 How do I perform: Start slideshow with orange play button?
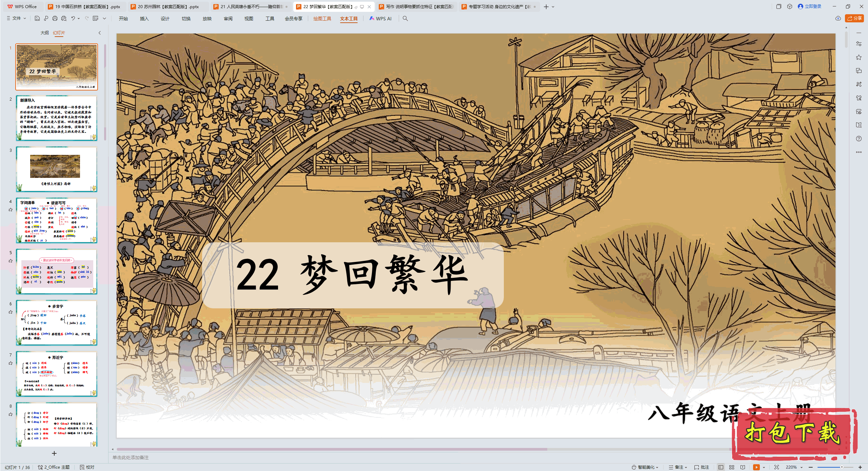pyautogui.click(x=756, y=467)
